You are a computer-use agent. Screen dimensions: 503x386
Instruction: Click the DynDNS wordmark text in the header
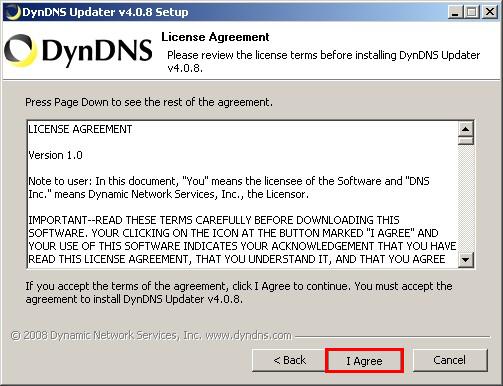[x=97, y=52]
